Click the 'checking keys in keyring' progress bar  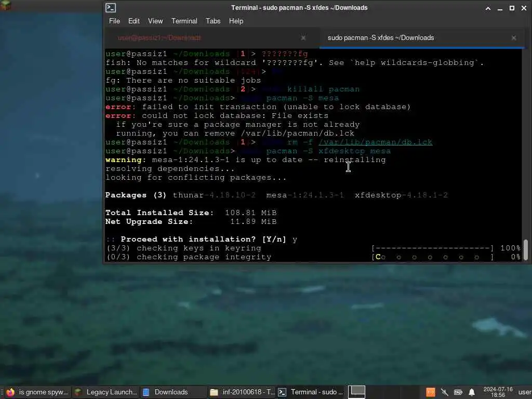[x=433, y=248]
